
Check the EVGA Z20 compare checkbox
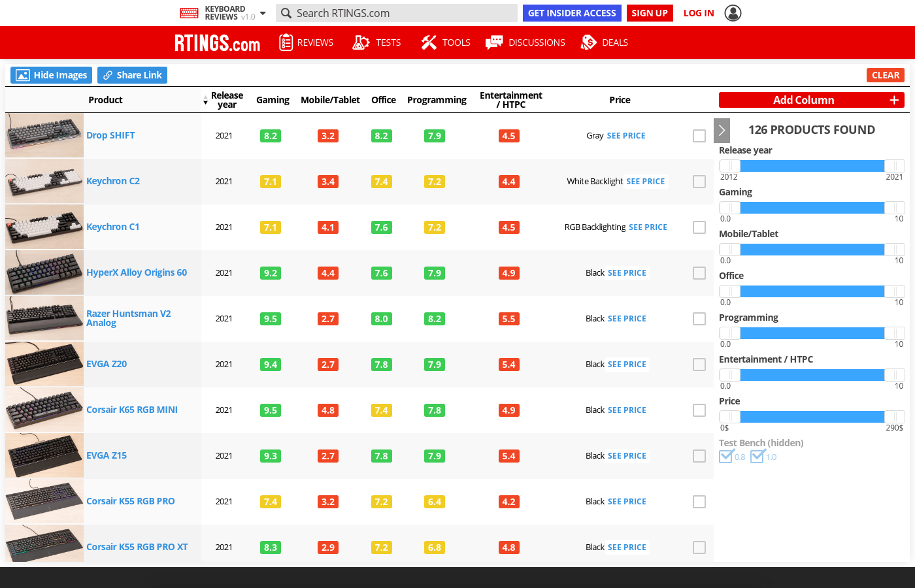pos(699,365)
